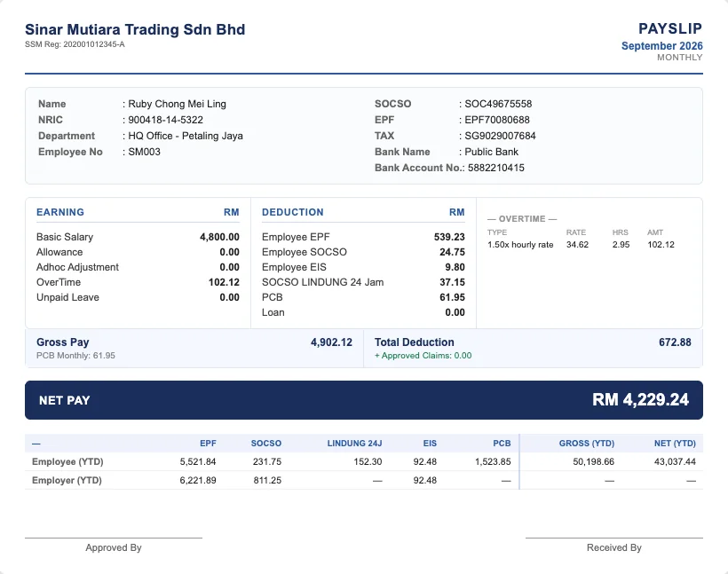This screenshot has width=728, height=574.
Task: Select the SSM Reg number 202001012345-A
Action: tap(94, 44)
